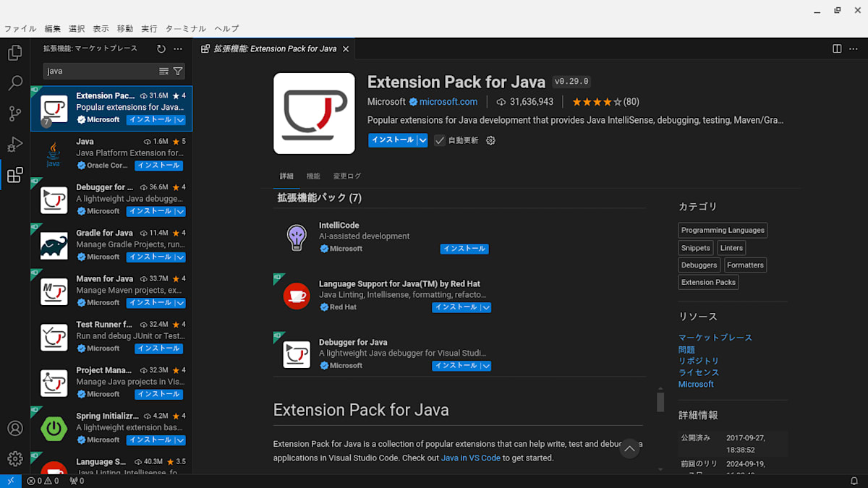Install the Test Runner extension
The image size is (868, 488).
tap(158, 348)
